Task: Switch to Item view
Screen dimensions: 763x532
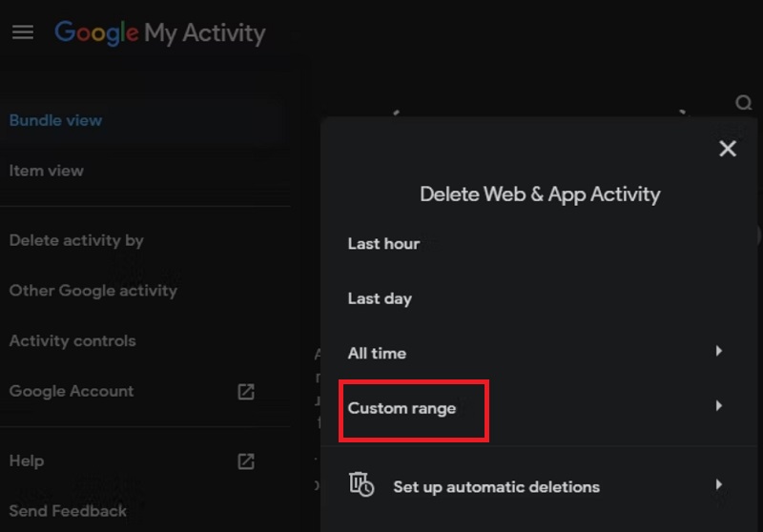Action: [x=47, y=171]
